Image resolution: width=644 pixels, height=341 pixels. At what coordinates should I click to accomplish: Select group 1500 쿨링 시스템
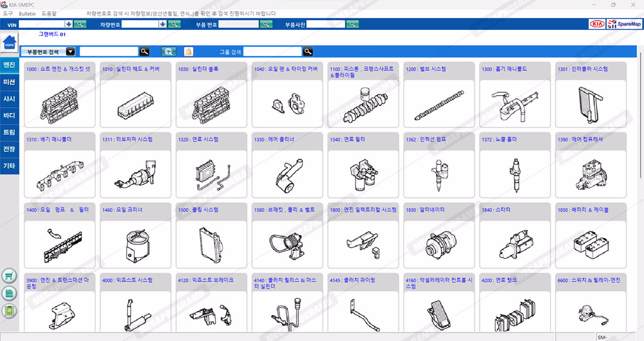pyautogui.click(x=211, y=235)
